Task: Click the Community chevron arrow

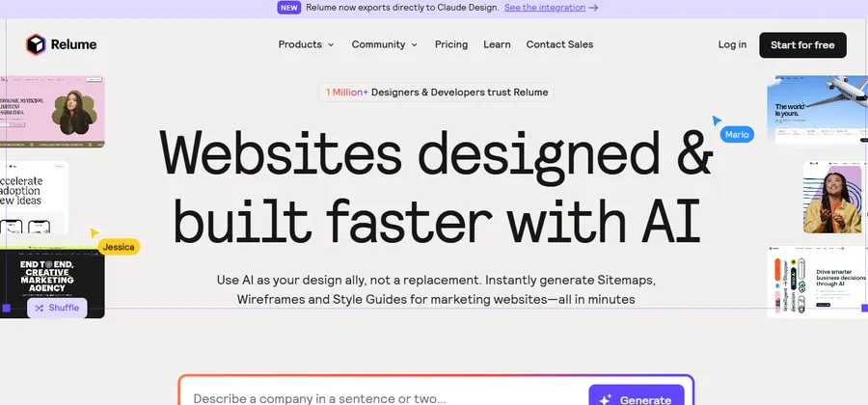Action: pos(414,44)
